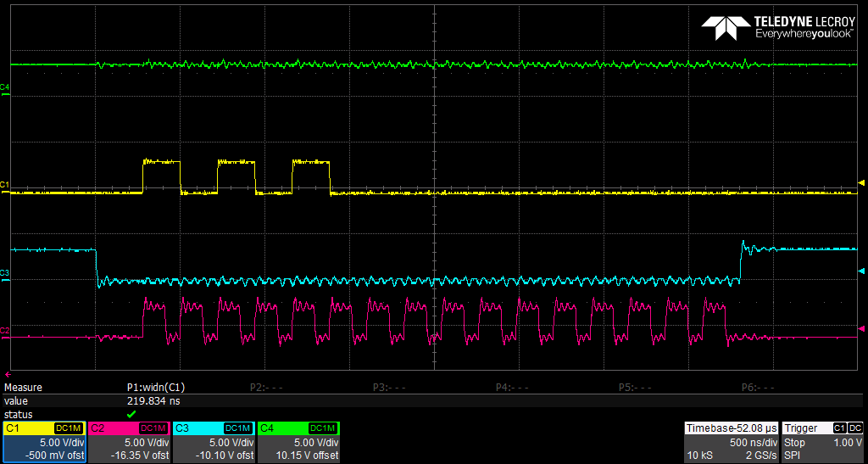Select the empty P5 measurement slot
This screenshot has height=464, width=868.
click(x=635, y=388)
